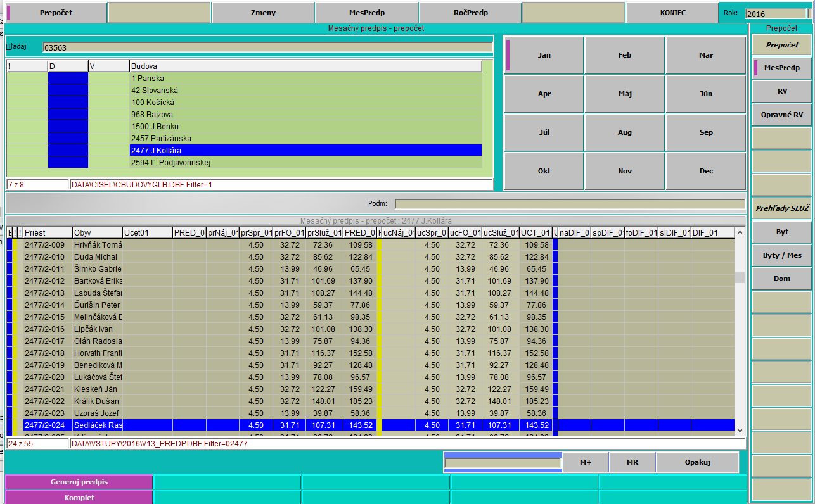The width and height of the screenshot is (815, 504).
Task: Click the Byty / Mes sidebar button
Action: [x=781, y=255]
